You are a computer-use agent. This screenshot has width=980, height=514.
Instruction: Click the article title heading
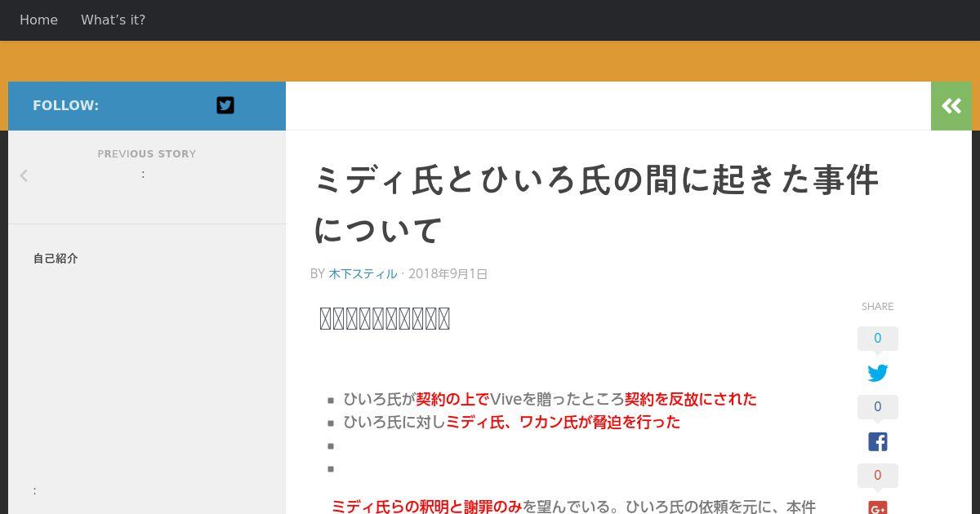pos(596,205)
